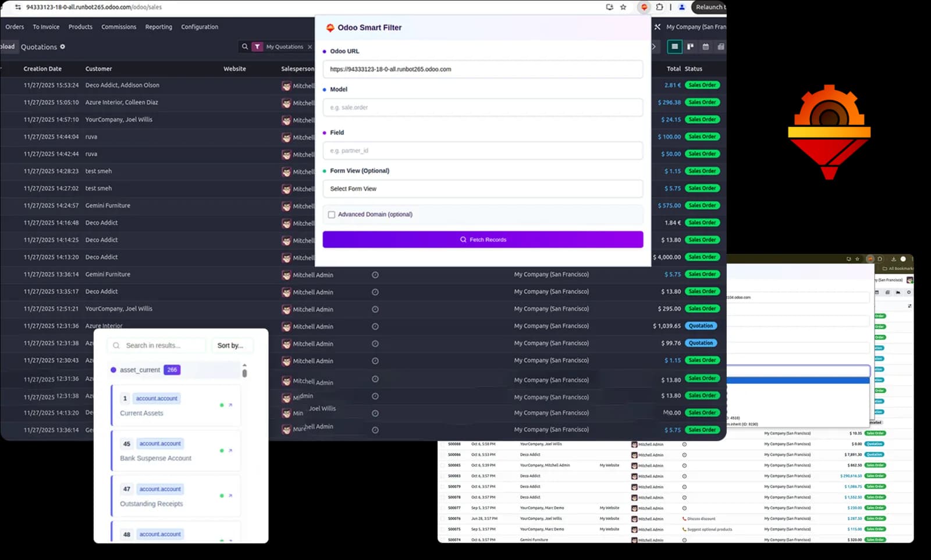931x560 pixels.
Task: View site information icon in address bar
Action: point(18,7)
